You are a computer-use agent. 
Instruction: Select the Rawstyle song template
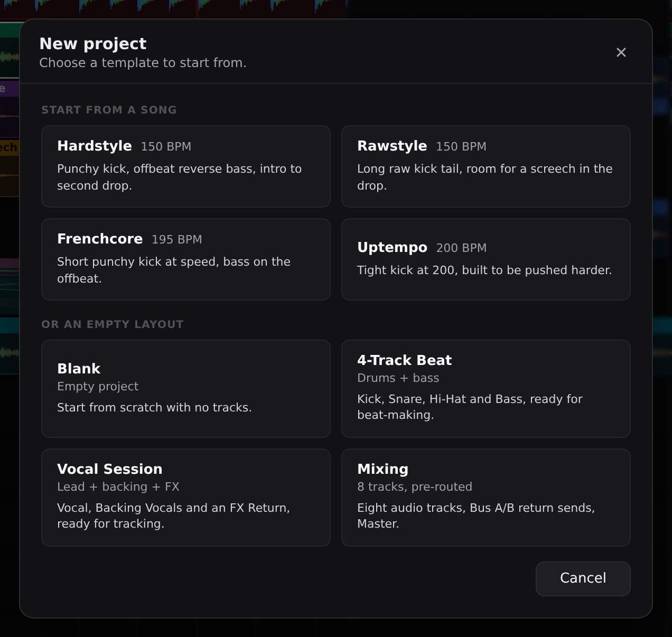click(x=486, y=166)
